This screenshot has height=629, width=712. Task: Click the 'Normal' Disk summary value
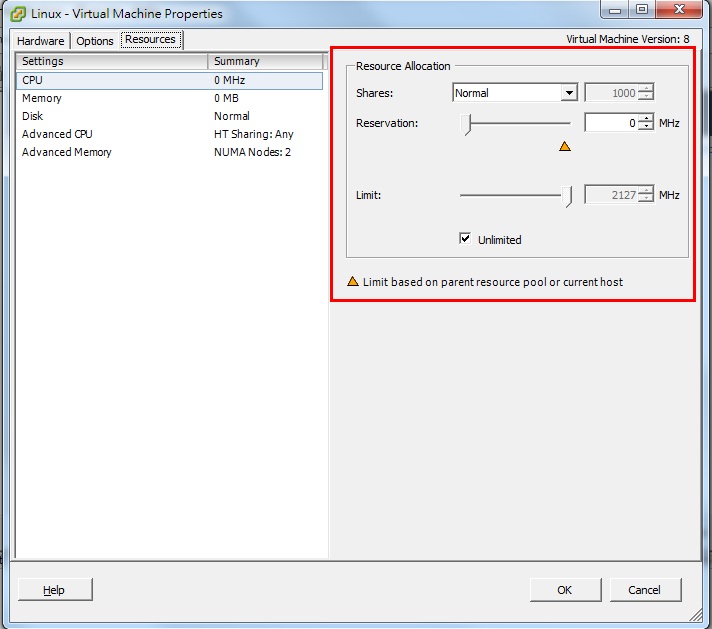(x=232, y=116)
